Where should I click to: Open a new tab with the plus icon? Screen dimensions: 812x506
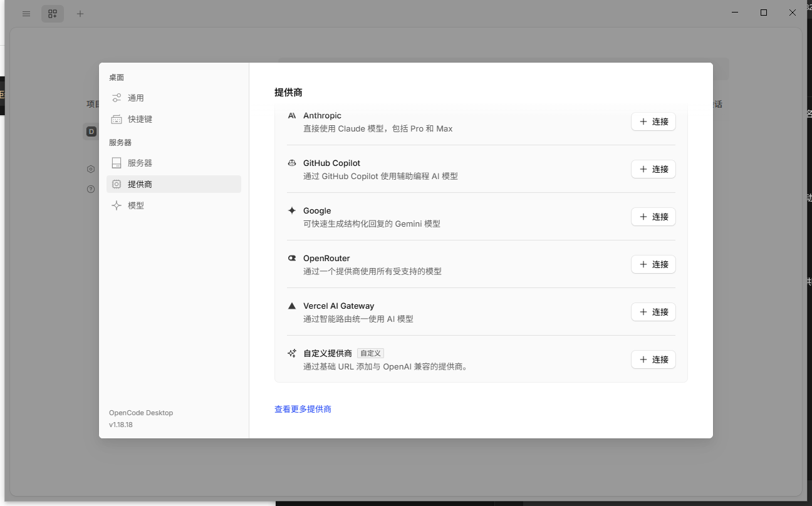pos(80,14)
